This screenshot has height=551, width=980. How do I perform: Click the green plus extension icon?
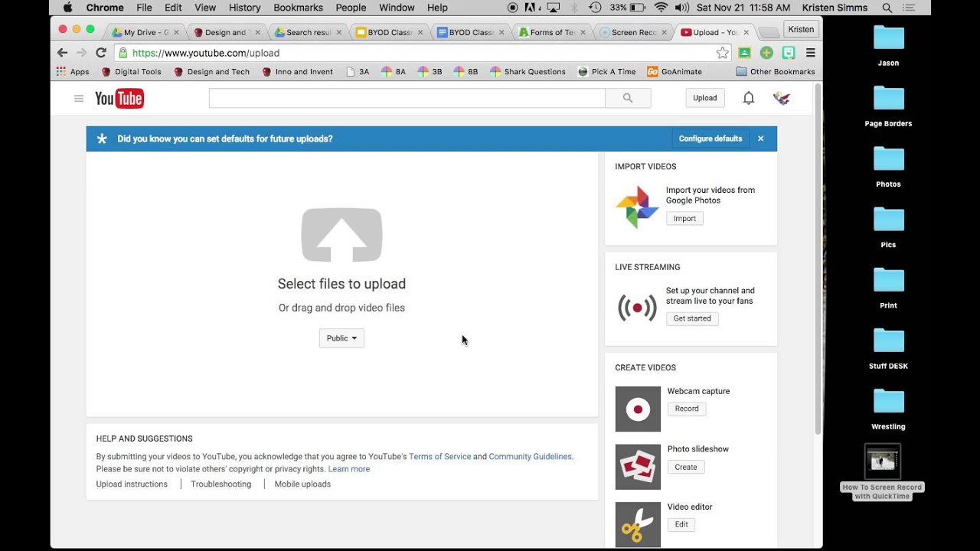(766, 53)
